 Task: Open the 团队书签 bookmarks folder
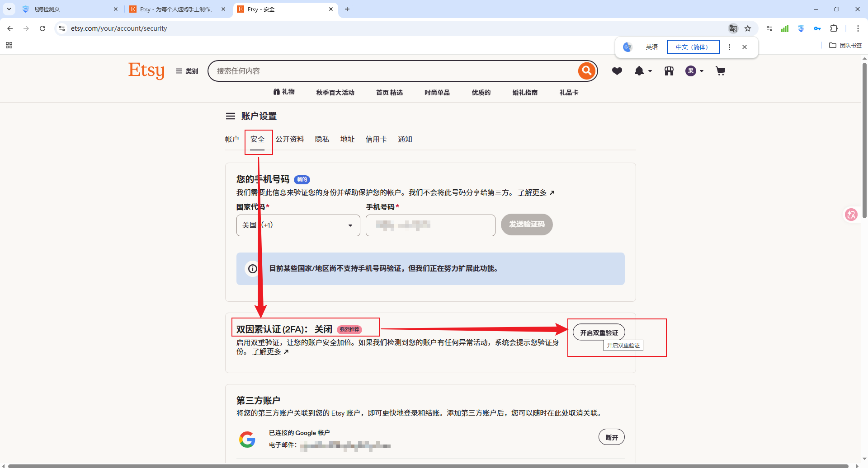(x=845, y=45)
